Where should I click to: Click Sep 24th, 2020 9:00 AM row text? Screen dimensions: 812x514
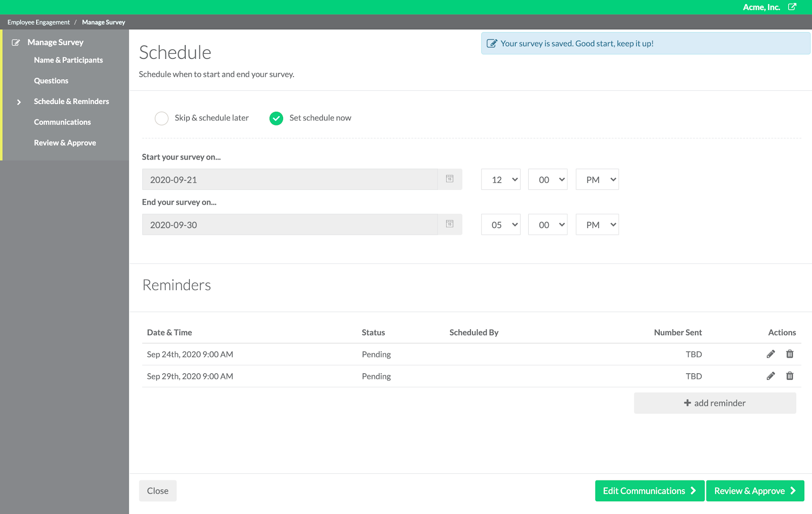point(190,355)
